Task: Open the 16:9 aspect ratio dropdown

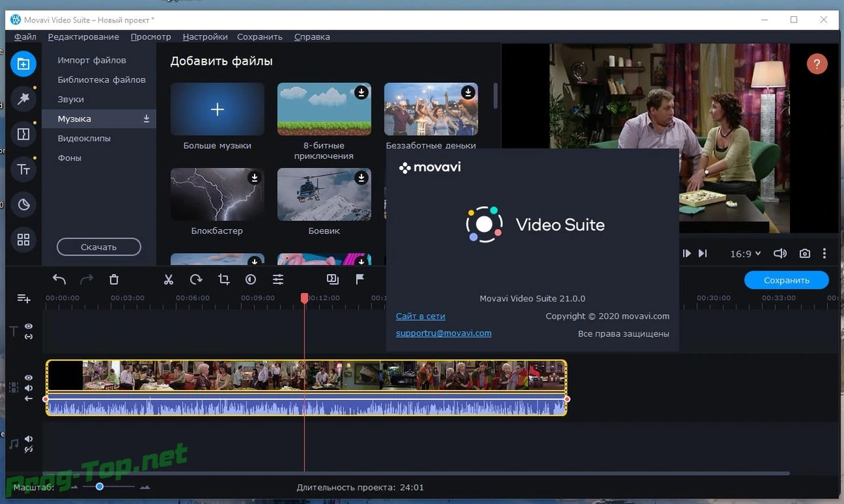Action: click(x=746, y=254)
